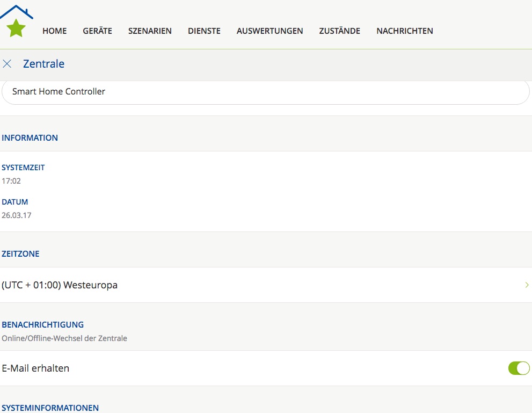
Task: Navigate to ZUSTÄNDE
Action: click(339, 31)
